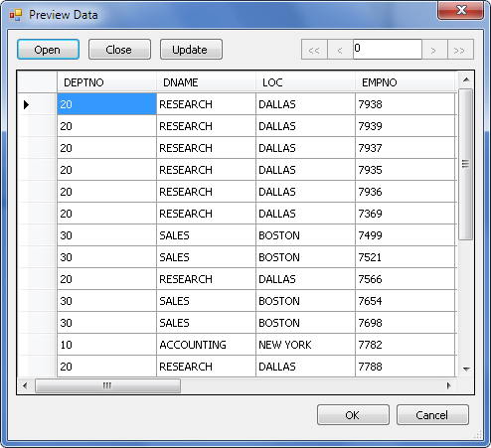Jump to last record with >> button
The height and width of the screenshot is (448, 491).
click(x=460, y=50)
